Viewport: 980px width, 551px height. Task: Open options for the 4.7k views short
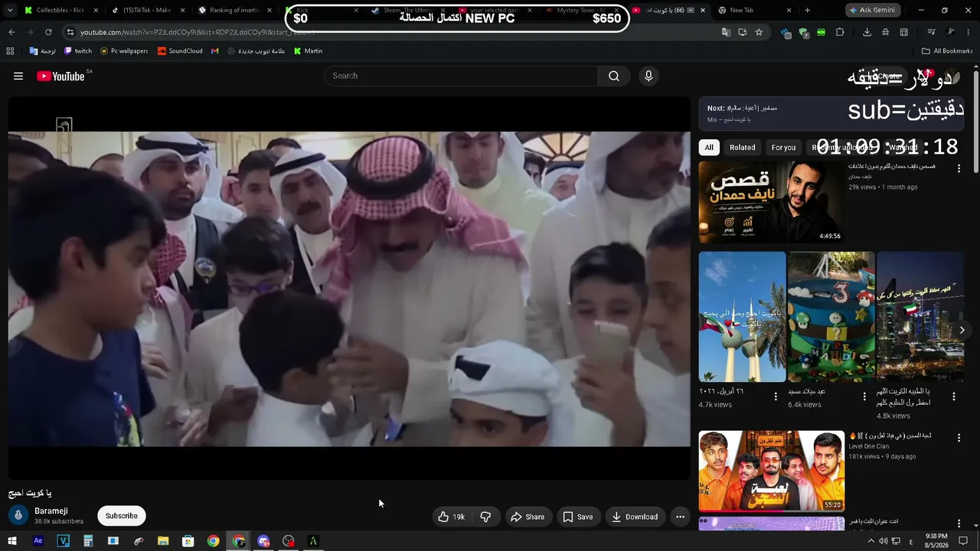pyautogui.click(x=776, y=396)
